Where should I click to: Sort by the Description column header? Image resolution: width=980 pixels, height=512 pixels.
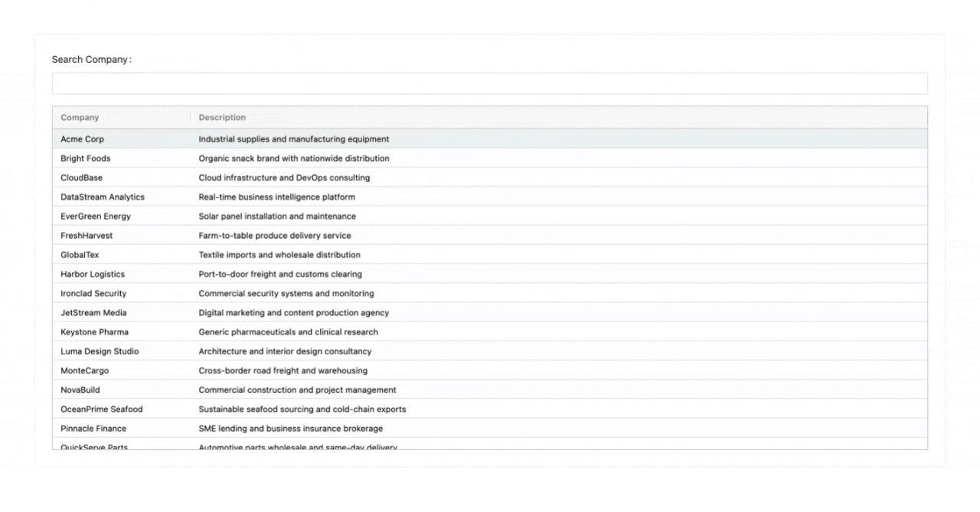pyautogui.click(x=222, y=118)
